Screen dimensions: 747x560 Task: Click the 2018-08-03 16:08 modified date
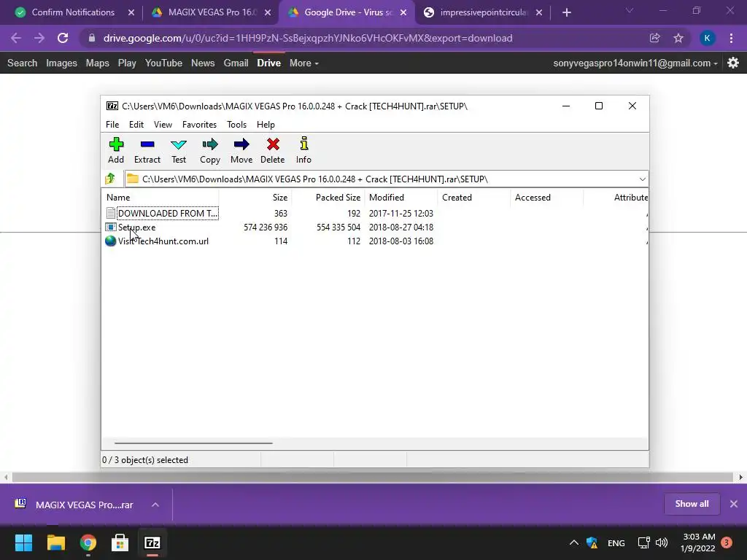coord(401,241)
